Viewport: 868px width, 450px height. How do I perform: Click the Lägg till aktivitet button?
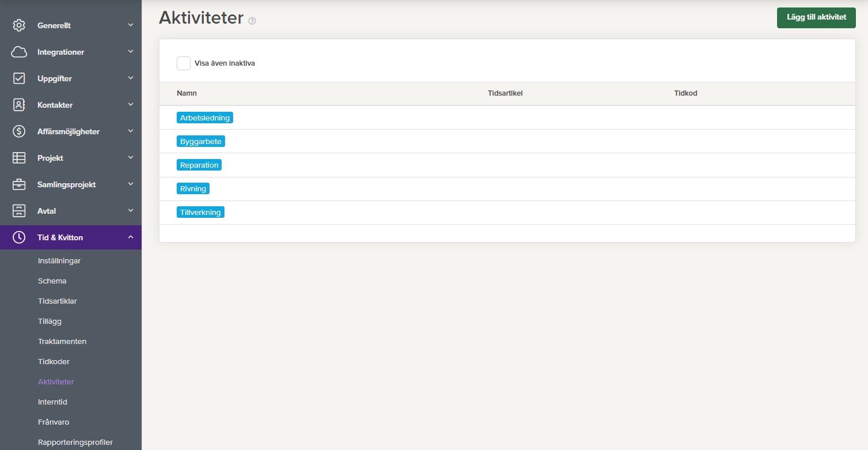point(816,17)
